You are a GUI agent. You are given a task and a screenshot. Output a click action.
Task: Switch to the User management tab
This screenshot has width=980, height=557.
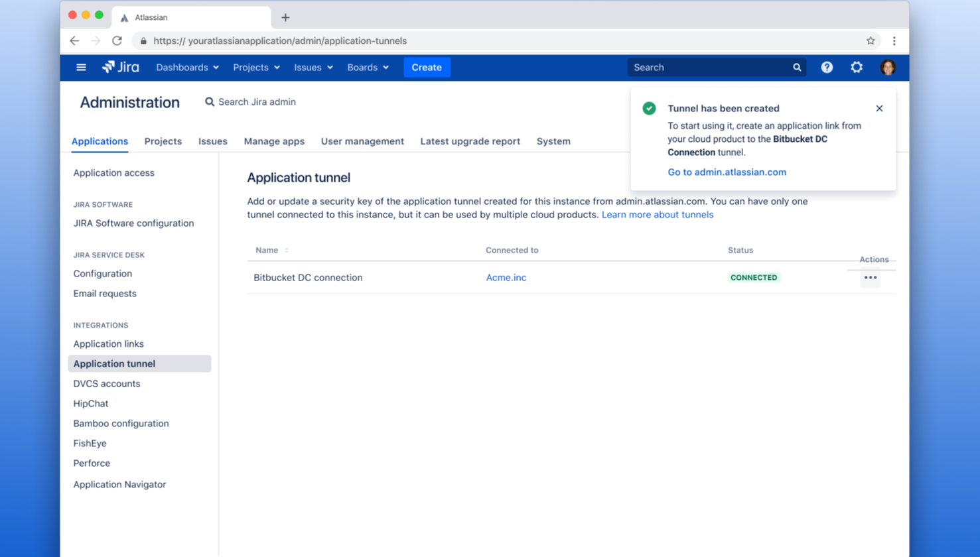[362, 141]
